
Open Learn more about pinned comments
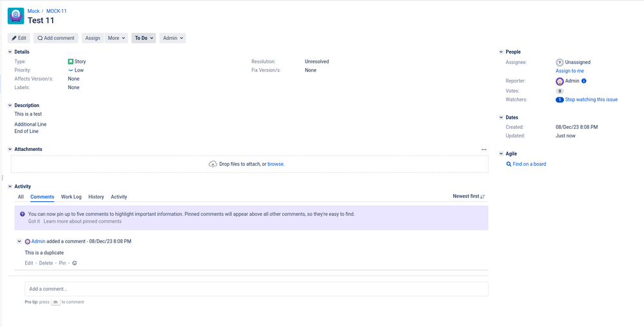click(x=83, y=221)
